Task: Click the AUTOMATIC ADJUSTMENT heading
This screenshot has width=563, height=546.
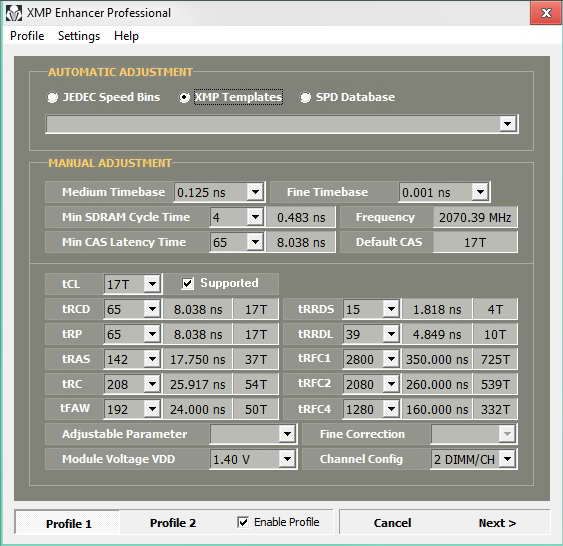Action: coord(120,72)
